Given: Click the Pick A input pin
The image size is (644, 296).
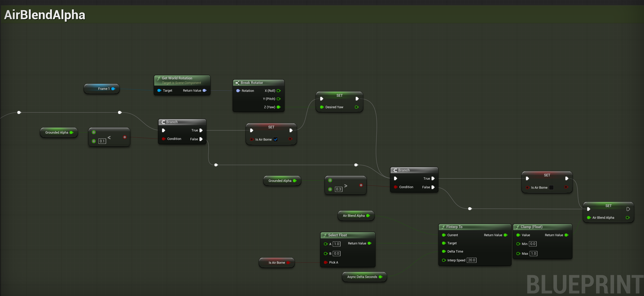Looking at the screenshot, I should [326, 263].
